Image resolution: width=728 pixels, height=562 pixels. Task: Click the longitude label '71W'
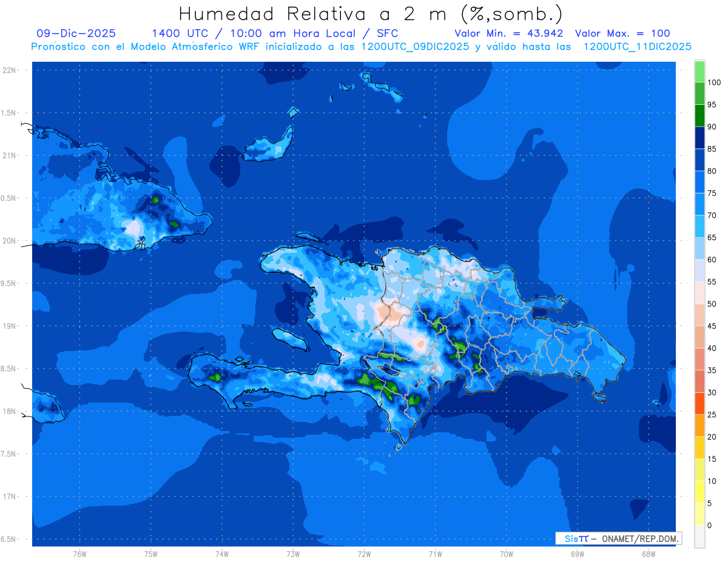pyautogui.click(x=435, y=554)
